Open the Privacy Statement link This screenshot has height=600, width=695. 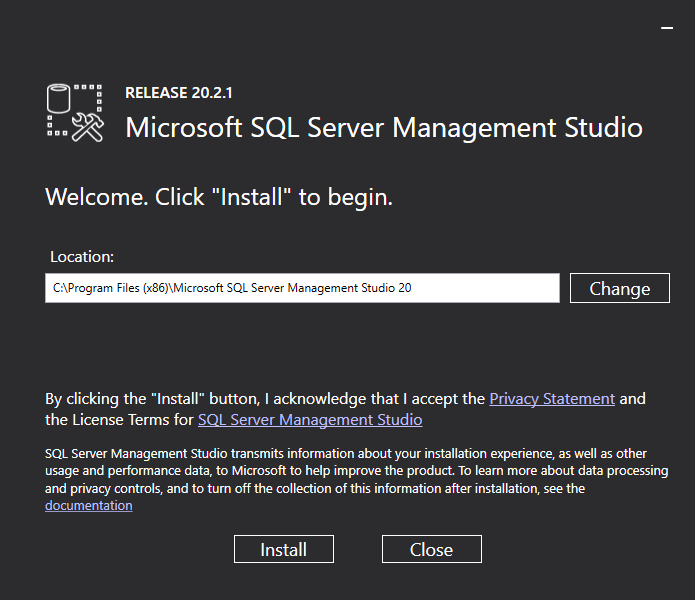pos(552,398)
